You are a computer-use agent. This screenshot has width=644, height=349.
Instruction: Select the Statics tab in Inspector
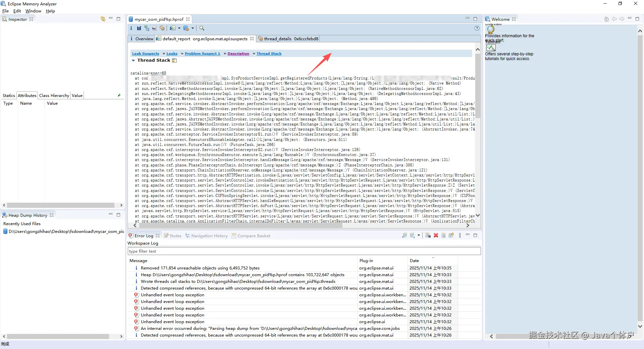(9, 96)
